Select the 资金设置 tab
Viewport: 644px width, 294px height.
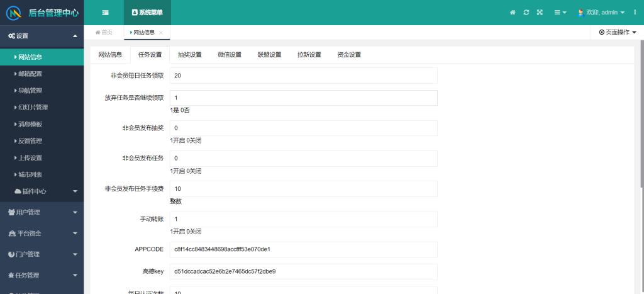point(349,55)
